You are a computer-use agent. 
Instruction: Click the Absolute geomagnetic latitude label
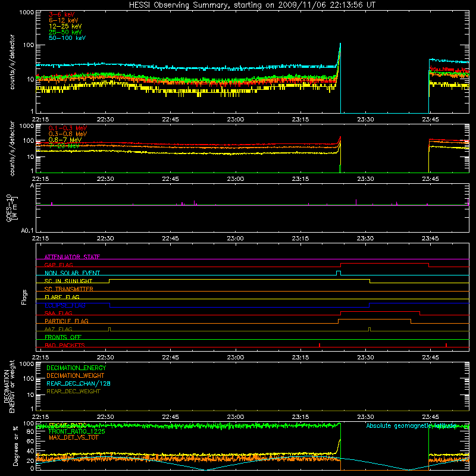pos(411,425)
